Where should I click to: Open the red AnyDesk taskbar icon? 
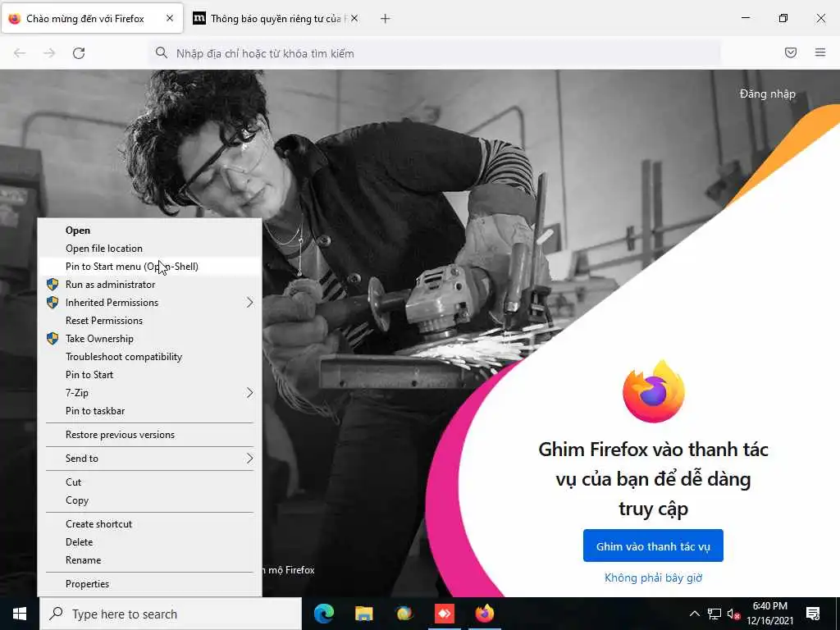444,614
